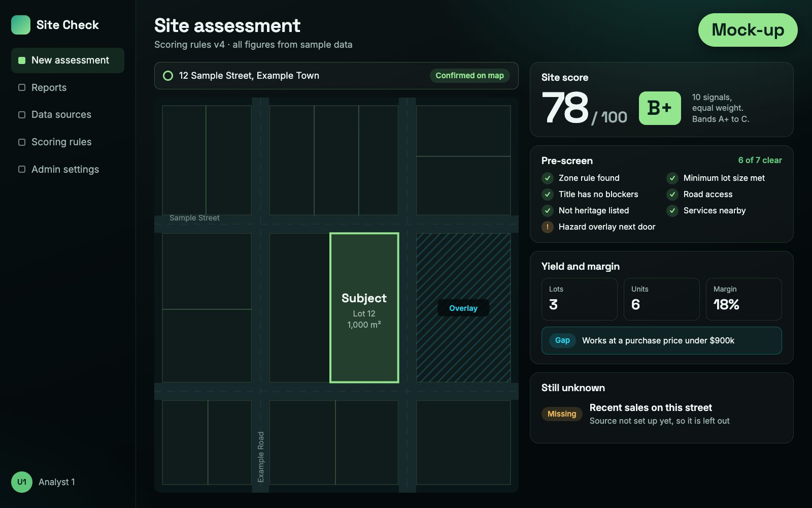This screenshot has height=508, width=812.
Task: Click the Example Road label on map
Action: (x=261, y=457)
